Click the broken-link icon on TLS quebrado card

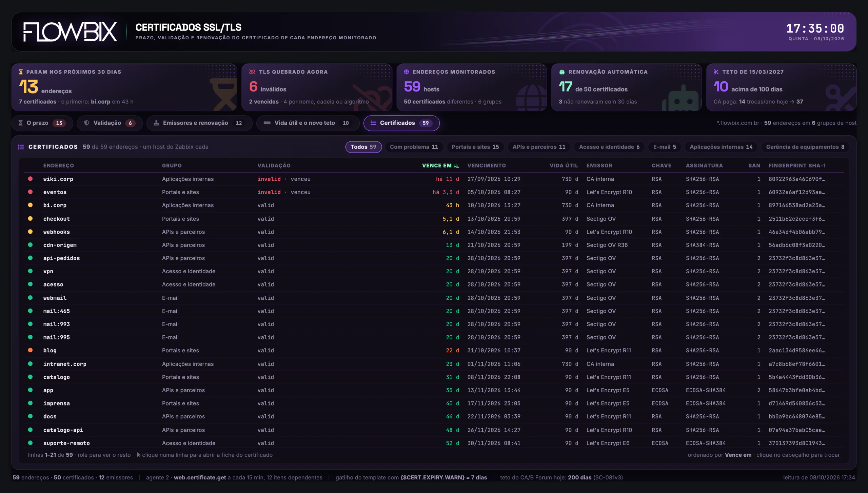click(252, 72)
